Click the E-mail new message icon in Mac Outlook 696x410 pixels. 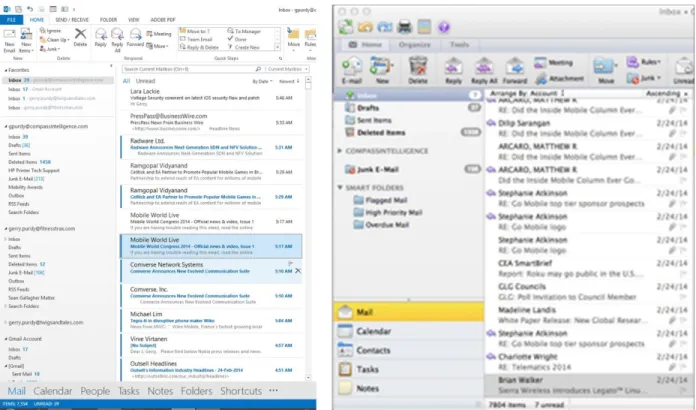pyautogui.click(x=352, y=70)
